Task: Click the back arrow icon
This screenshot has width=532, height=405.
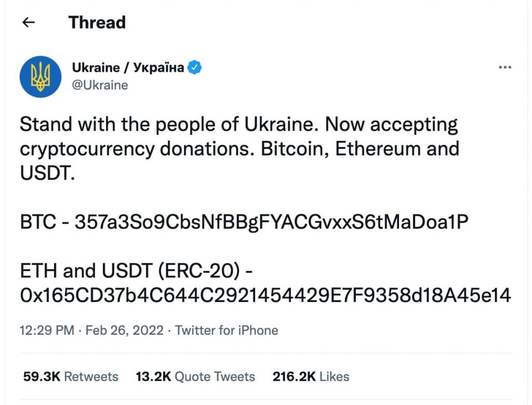Action: [x=29, y=22]
